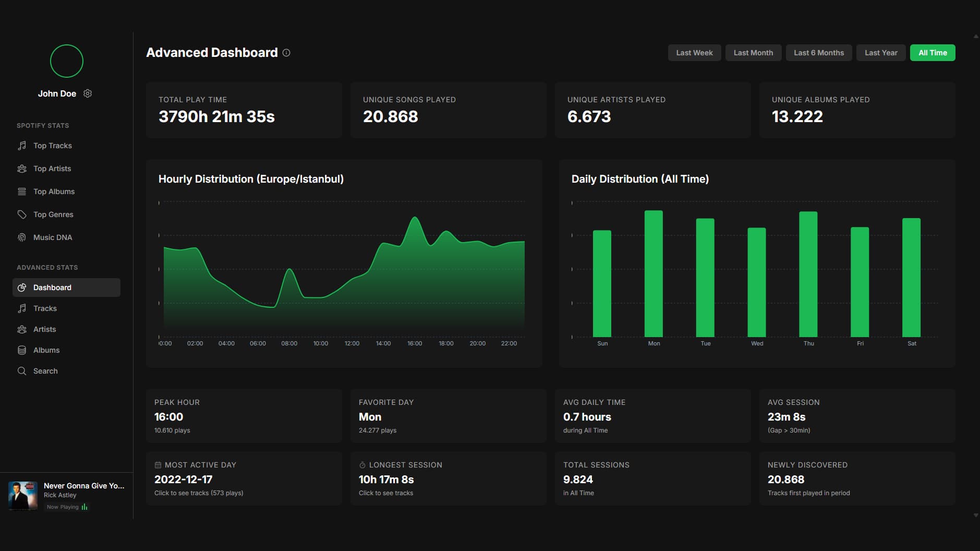Switch time range to Last Week
The height and width of the screenshot is (551, 980).
pos(694,53)
